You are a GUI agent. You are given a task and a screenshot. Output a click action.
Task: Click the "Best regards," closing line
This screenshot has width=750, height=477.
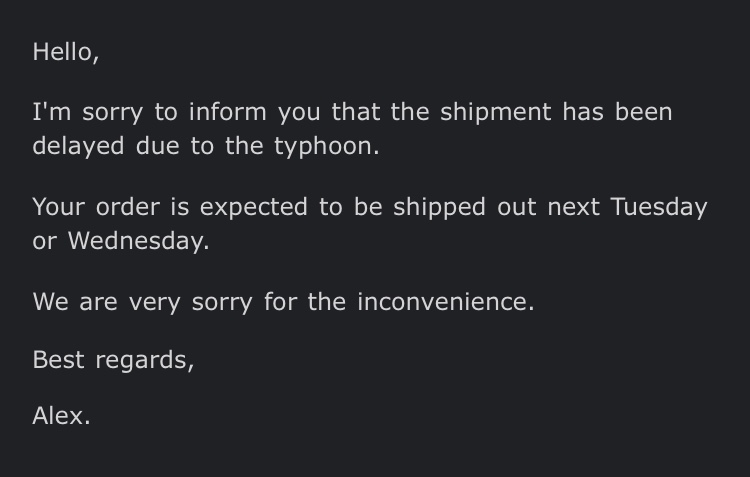[113, 360]
